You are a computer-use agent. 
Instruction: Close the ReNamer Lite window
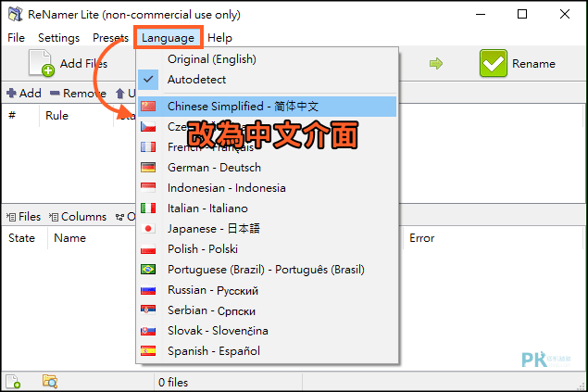point(565,14)
